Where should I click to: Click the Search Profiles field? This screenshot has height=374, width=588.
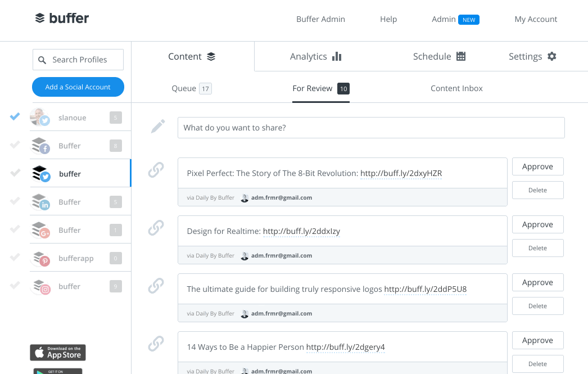click(78, 60)
